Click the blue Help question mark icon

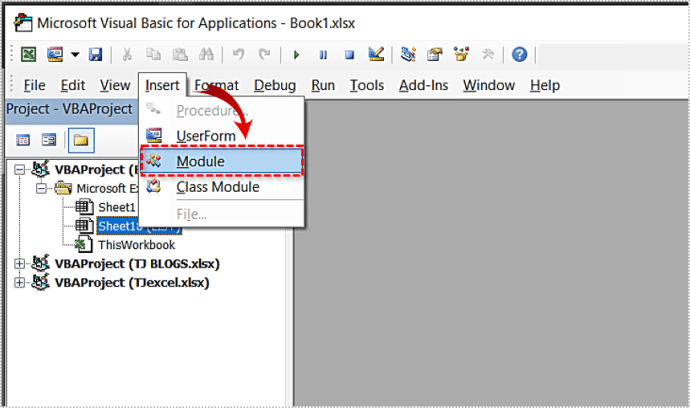point(519,55)
